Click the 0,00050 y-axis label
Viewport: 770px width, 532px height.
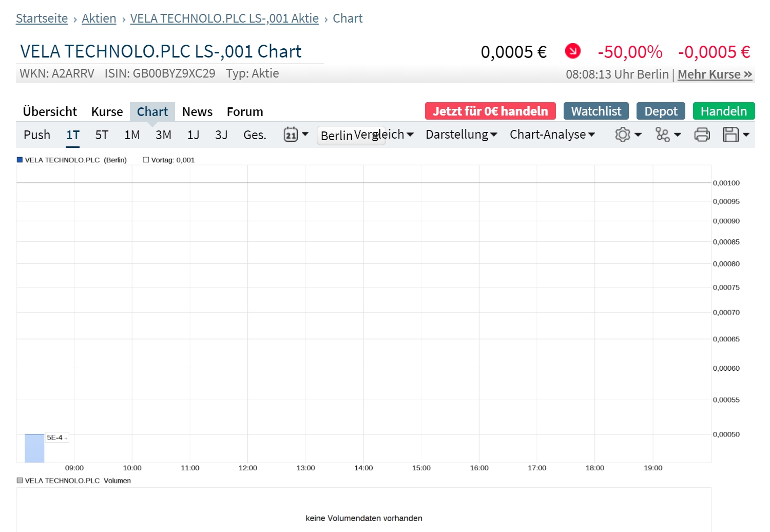726,434
